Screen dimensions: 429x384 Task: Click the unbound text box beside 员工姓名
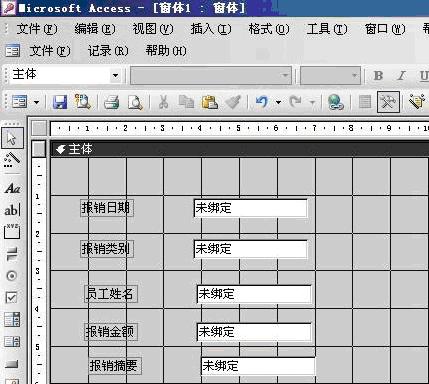(x=254, y=294)
